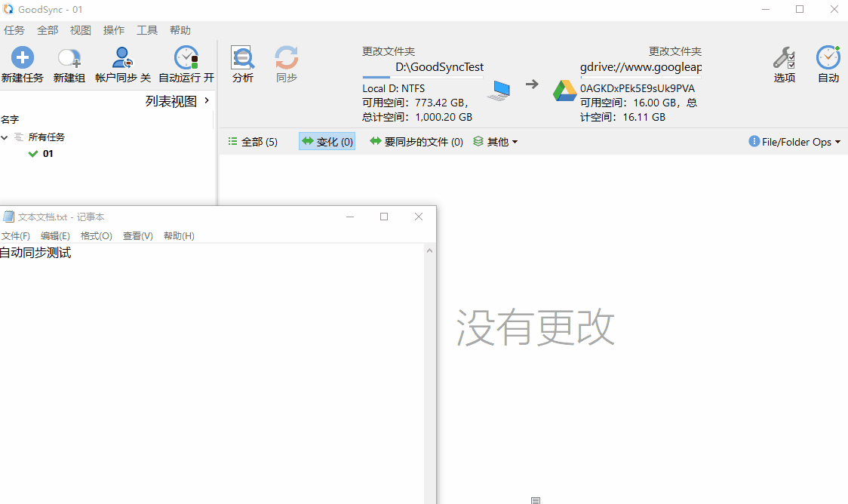The width and height of the screenshot is (848, 504).
Task: Open the 任务 menu in GoodSync
Action: 14,30
